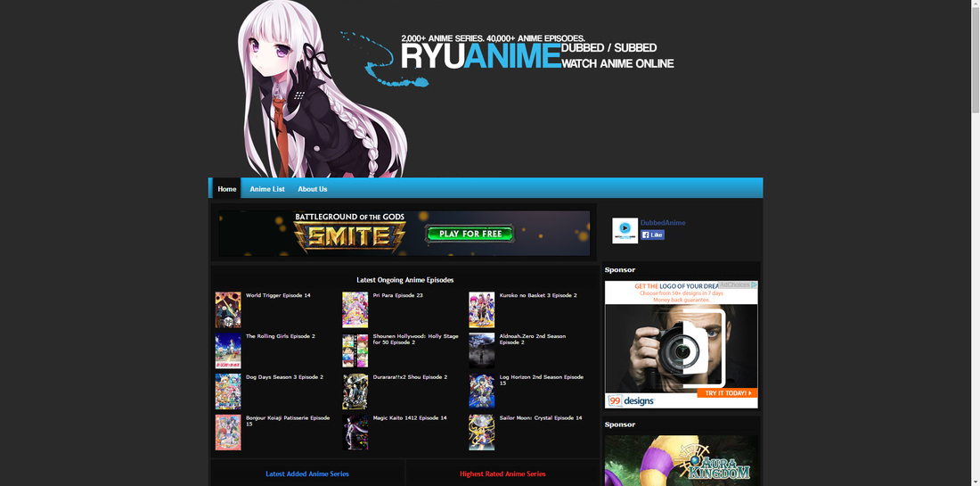Image resolution: width=980 pixels, height=486 pixels.
Task: Click the Log Horizon thumbnail
Action: pyautogui.click(x=482, y=391)
